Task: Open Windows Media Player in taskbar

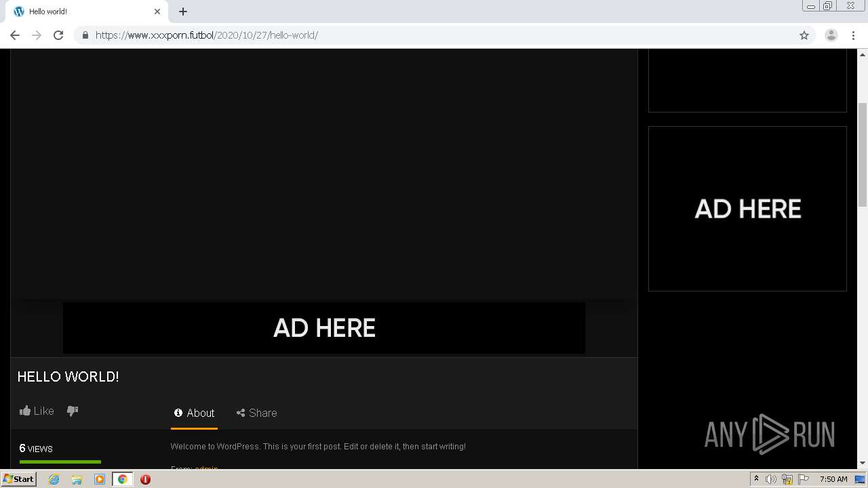Action: coord(100,479)
